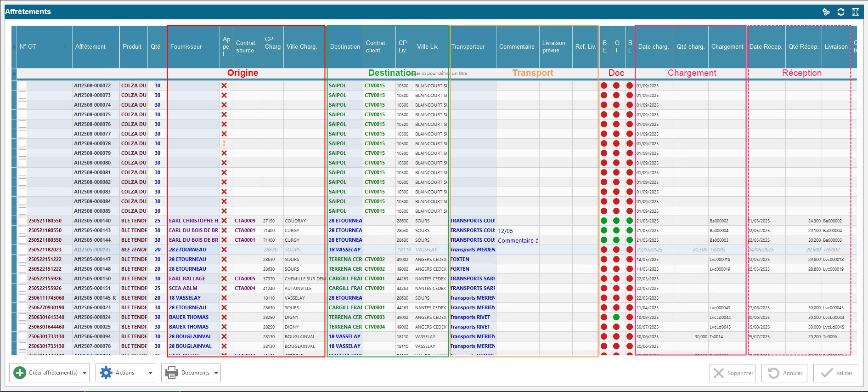Open the gears settings icon in title bar
The height and width of the screenshot is (392, 868).
click(826, 12)
